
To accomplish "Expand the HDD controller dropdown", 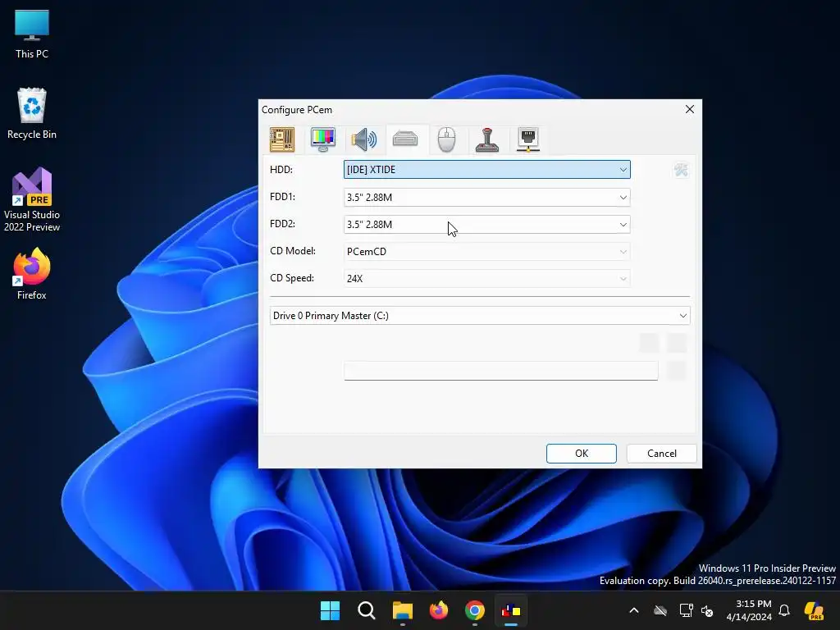I will 486,170.
